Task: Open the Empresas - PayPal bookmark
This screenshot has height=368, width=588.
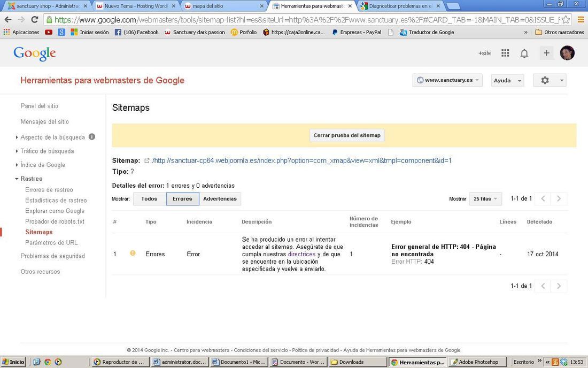Action: tap(357, 32)
